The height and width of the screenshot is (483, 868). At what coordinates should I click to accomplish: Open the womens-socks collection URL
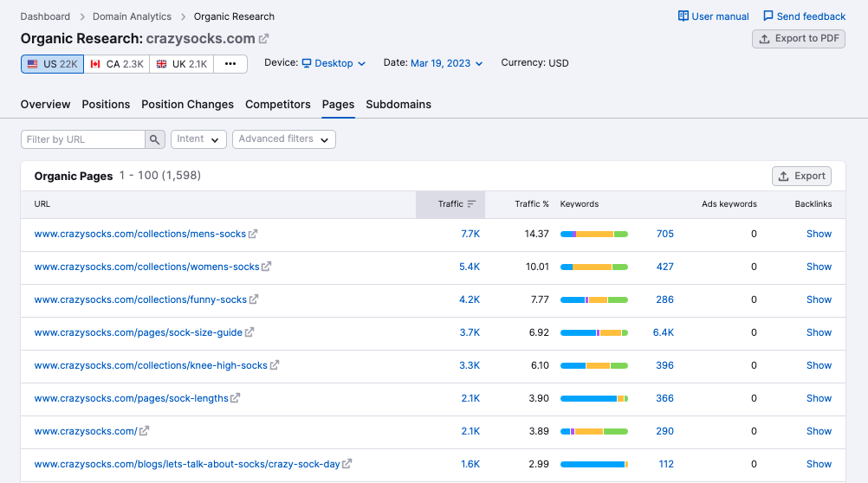pyautogui.click(x=146, y=267)
